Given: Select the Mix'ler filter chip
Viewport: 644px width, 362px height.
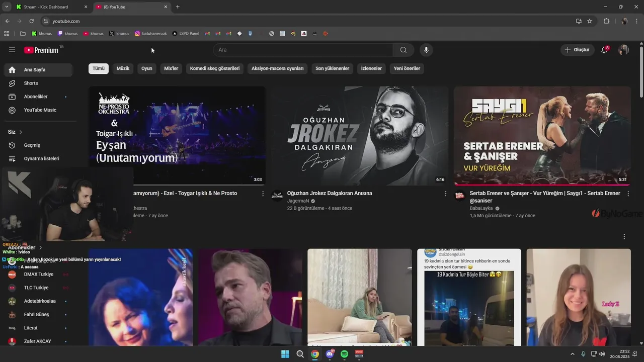Looking at the screenshot, I should [x=171, y=68].
